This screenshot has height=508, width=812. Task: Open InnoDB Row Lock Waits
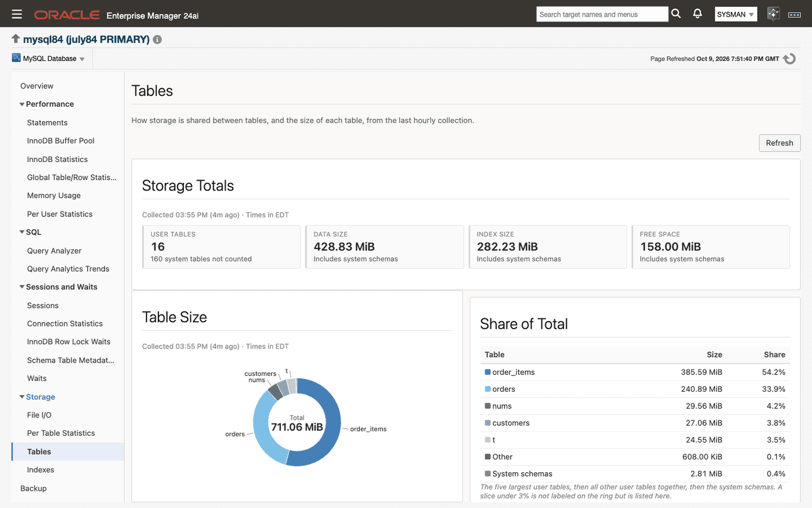(x=69, y=342)
